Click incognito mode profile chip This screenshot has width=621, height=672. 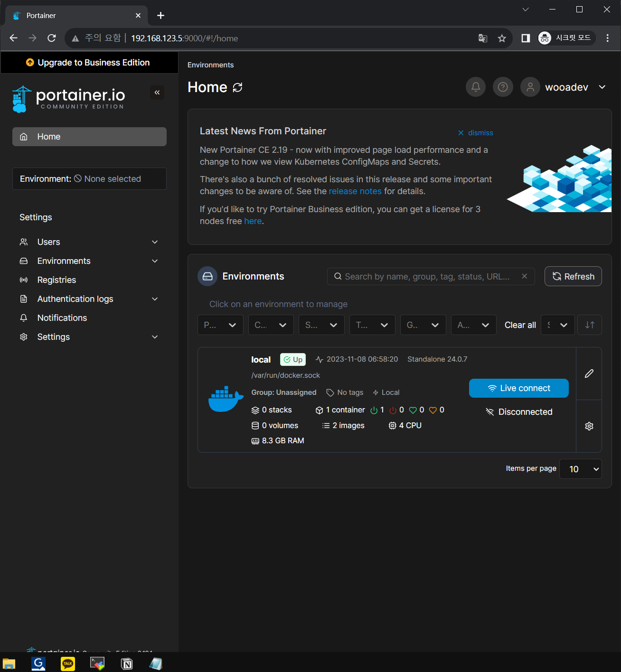click(x=566, y=38)
